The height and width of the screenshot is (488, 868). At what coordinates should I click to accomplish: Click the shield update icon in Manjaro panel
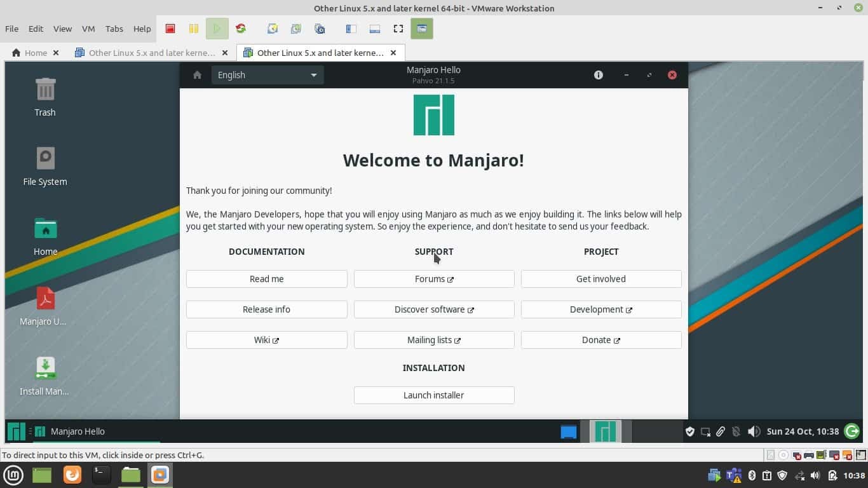point(689,431)
